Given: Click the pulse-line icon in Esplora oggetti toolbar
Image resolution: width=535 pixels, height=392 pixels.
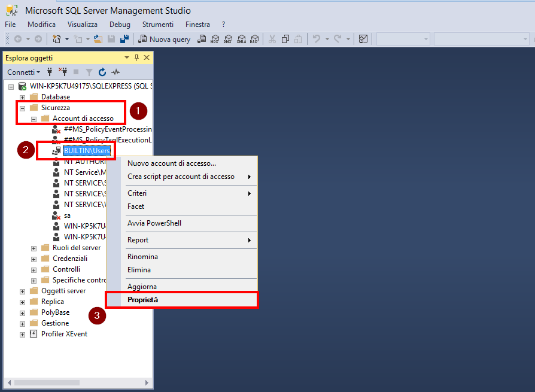Looking at the screenshot, I should pyautogui.click(x=115, y=72).
